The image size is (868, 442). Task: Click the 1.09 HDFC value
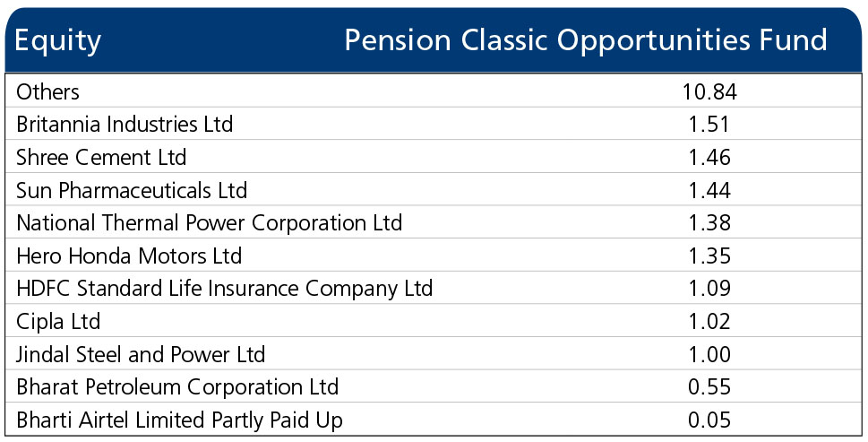(709, 289)
